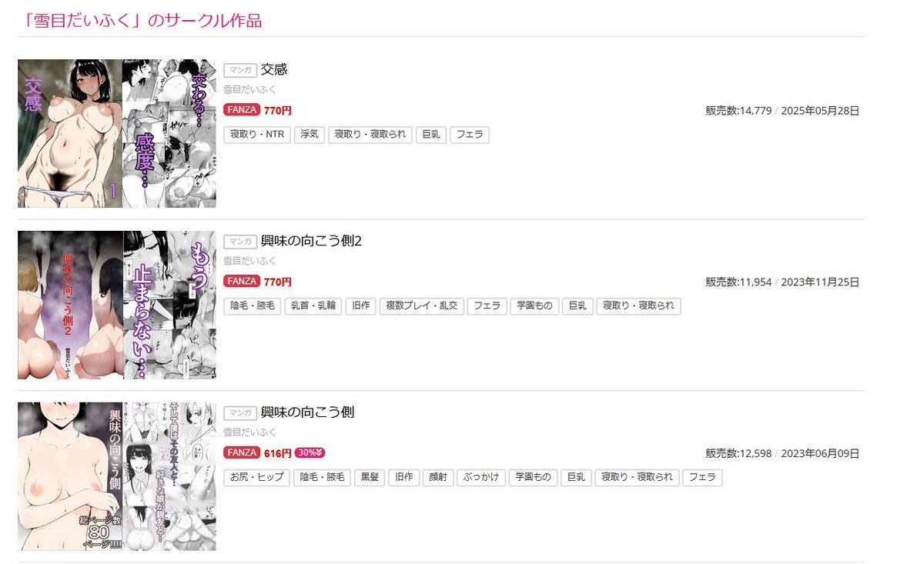924x564 pixels.
Task: Open the first entry's cover thumbnail
Action: click(x=117, y=133)
